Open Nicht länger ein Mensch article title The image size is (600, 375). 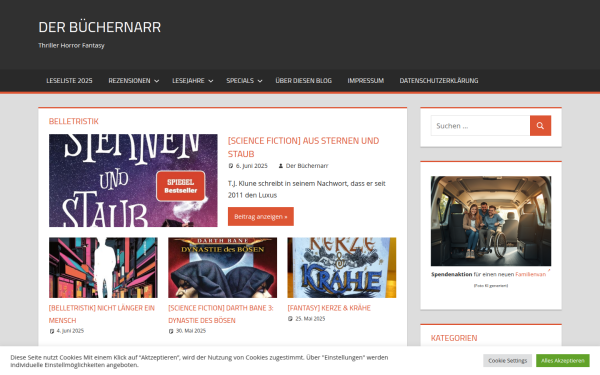click(102, 314)
